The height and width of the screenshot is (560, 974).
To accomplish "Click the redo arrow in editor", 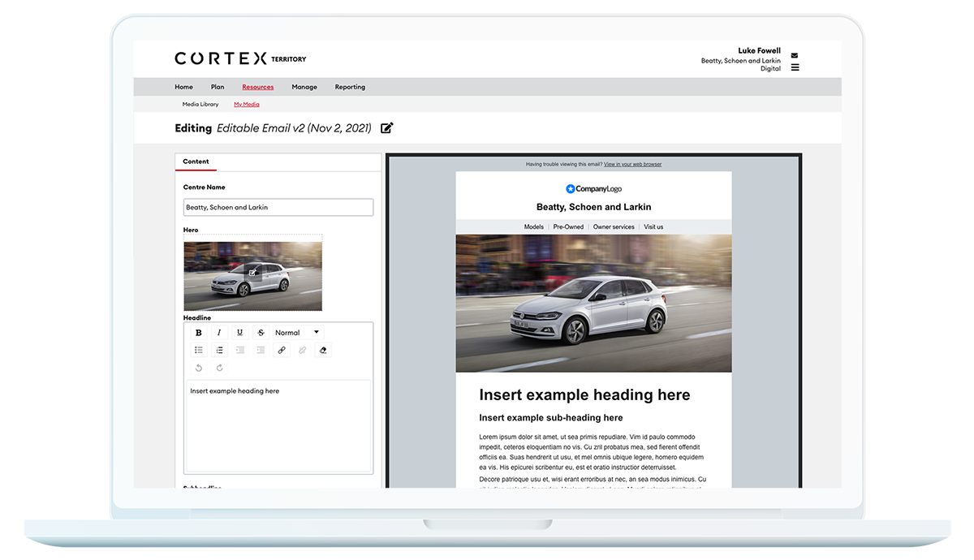I will [x=219, y=368].
